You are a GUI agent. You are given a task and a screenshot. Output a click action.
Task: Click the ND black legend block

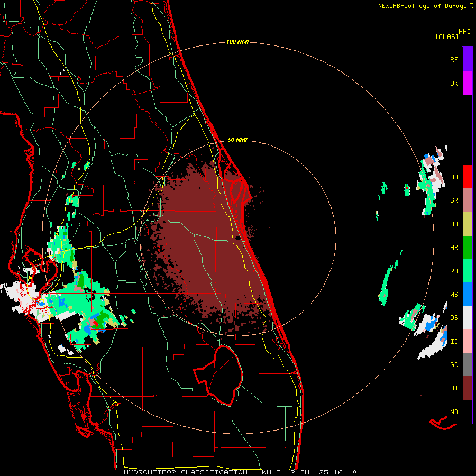coord(467,411)
